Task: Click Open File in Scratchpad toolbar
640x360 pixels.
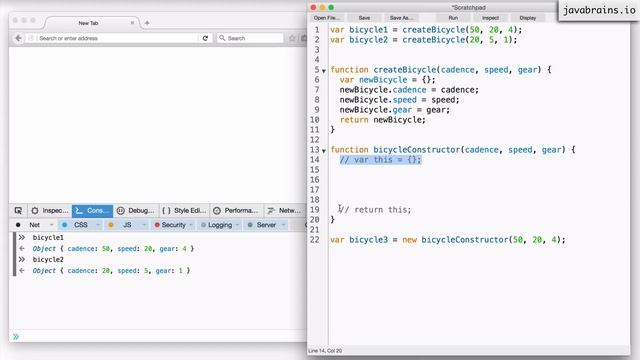Action: click(x=326, y=18)
